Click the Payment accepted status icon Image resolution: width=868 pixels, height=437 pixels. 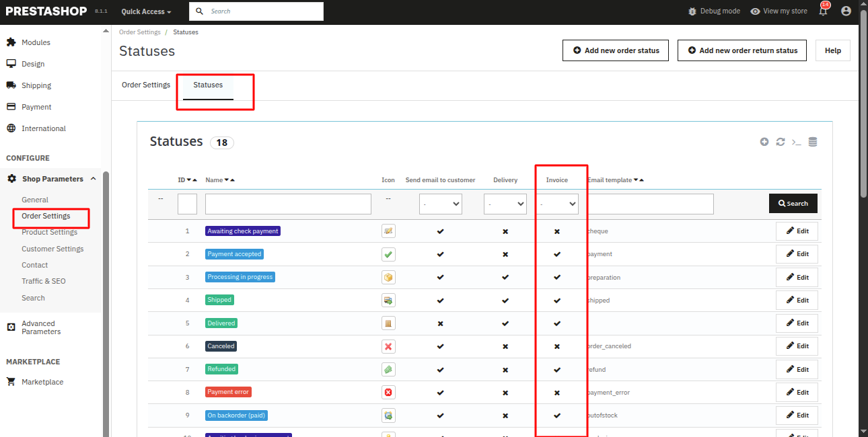click(388, 254)
